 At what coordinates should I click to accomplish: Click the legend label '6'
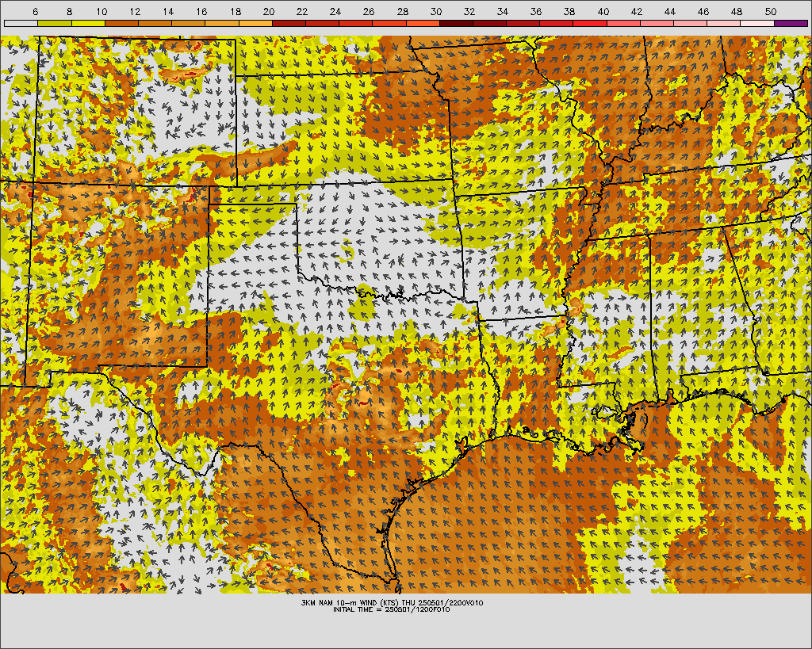point(35,11)
